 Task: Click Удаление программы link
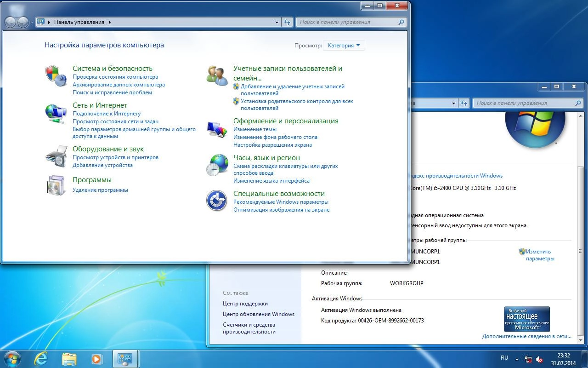[100, 190]
